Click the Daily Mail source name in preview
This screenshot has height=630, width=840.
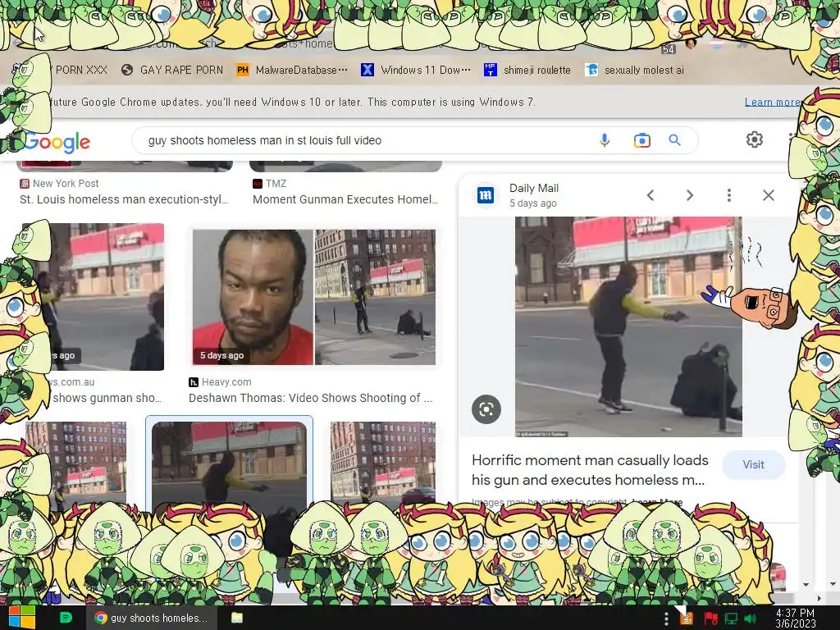click(533, 189)
